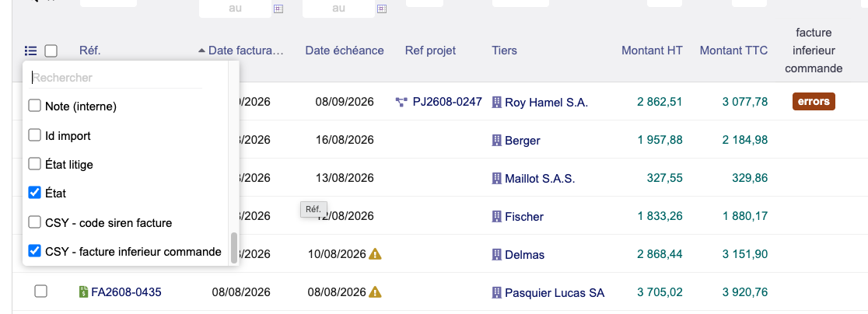Click invoice icon beside FA2608-0435
868x314 pixels.
click(x=83, y=292)
